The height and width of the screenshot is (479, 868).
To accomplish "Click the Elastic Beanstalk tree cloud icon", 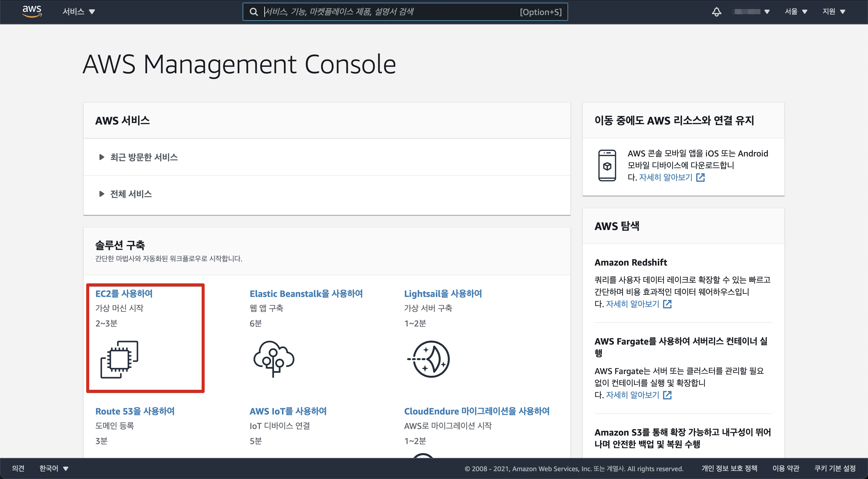I will [x=274, y=359].
